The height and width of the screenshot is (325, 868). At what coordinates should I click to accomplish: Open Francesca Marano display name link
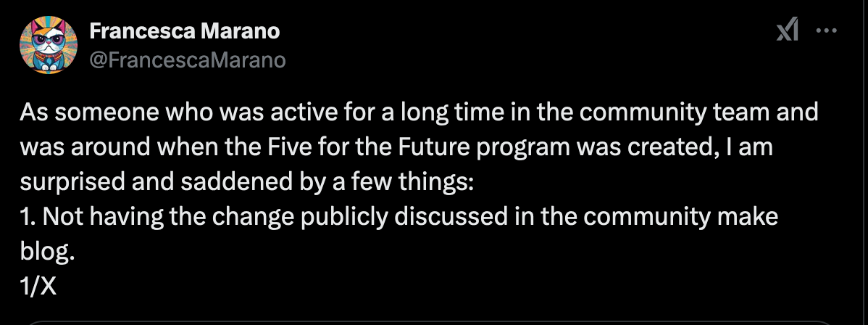(184, 31)
